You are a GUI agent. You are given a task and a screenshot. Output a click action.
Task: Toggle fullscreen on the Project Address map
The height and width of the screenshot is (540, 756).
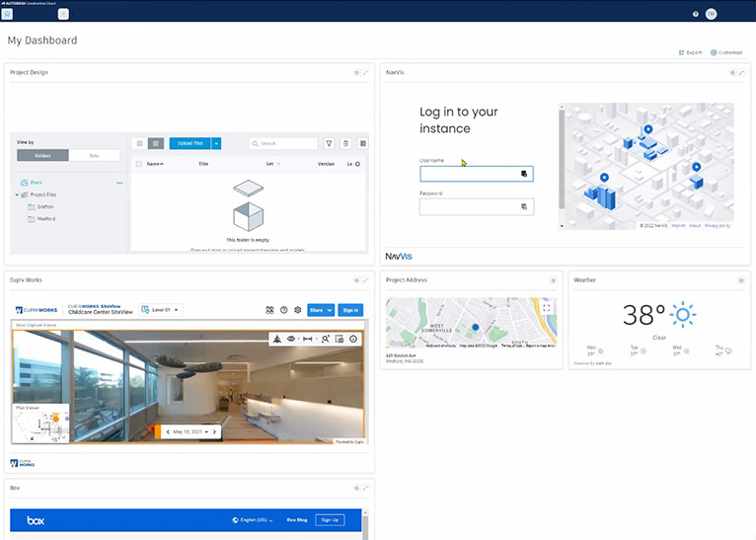(547, 308)
